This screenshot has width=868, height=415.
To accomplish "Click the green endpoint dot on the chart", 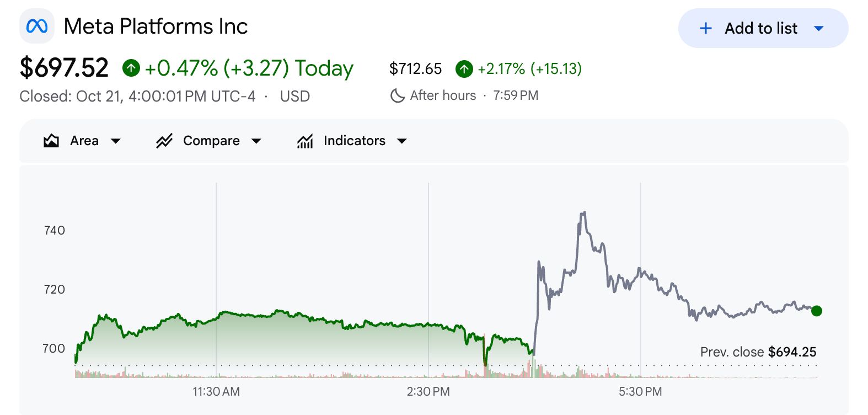I will point(817,311).
